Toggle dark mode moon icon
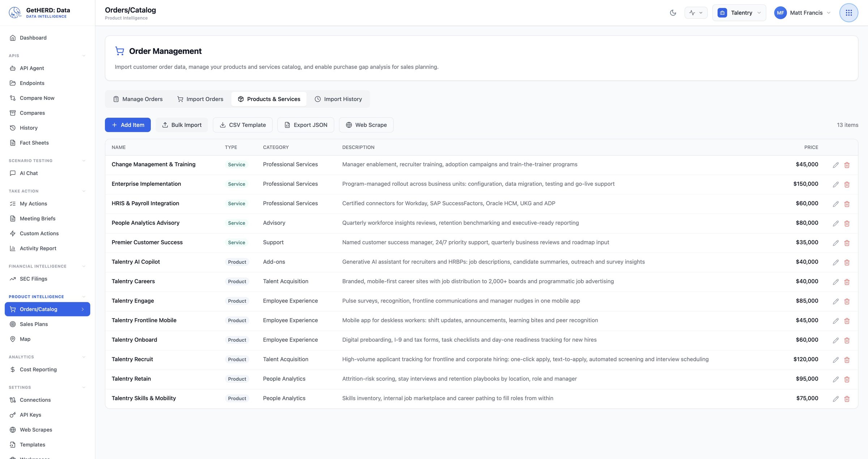 (x=673, y=13)
